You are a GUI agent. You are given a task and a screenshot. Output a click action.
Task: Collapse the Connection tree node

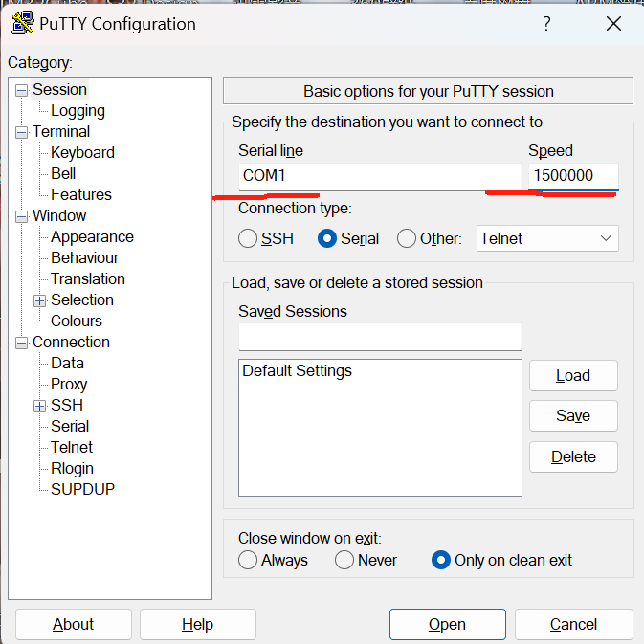click(21, 343)
